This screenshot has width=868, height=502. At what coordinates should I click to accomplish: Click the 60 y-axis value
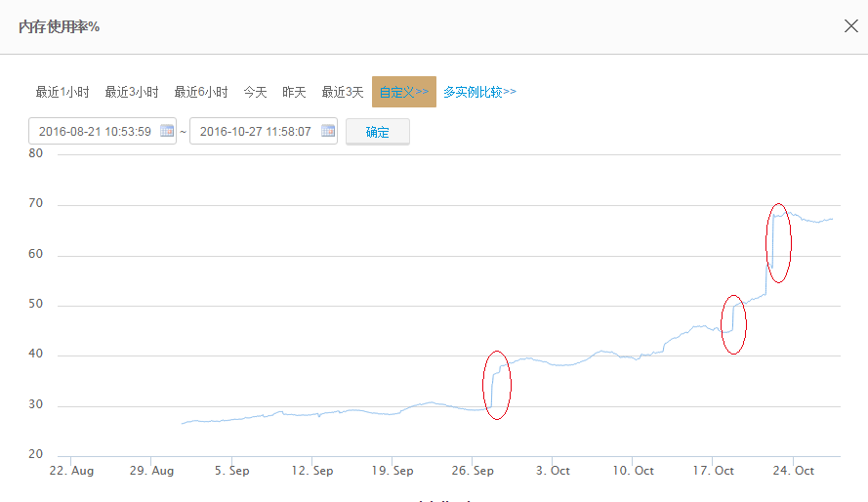[x=35, y=254]
